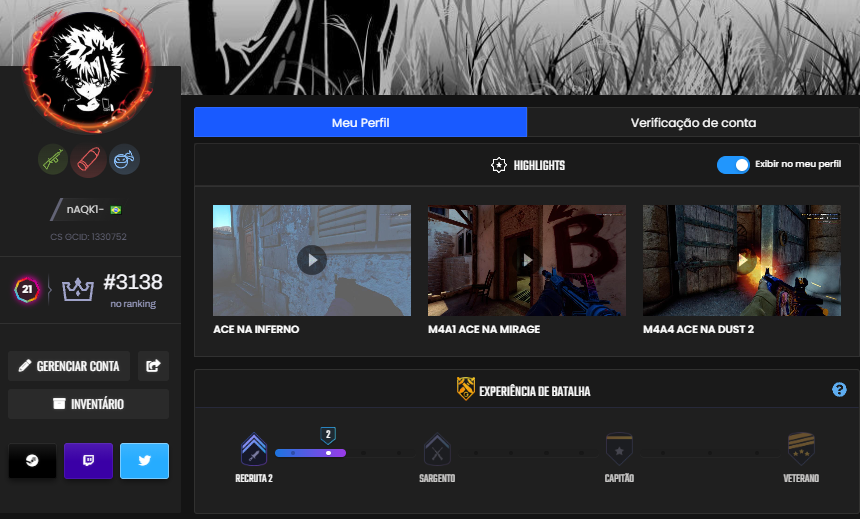
Task: Switch to Verificação de conta tab
Action: click(x=693, y=122)
